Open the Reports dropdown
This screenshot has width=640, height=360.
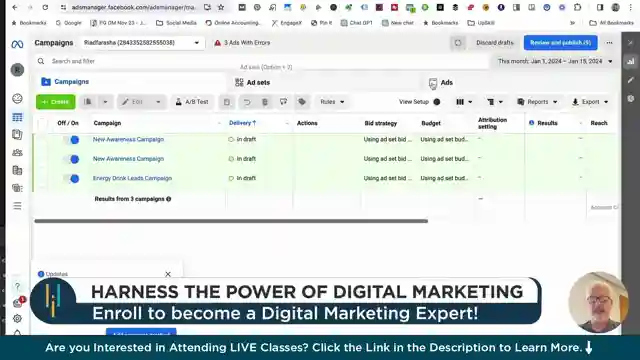click(x=537, y=102)
